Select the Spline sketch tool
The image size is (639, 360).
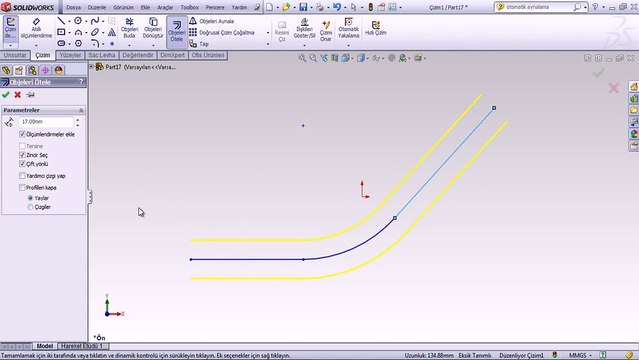(x=95, y=21)
